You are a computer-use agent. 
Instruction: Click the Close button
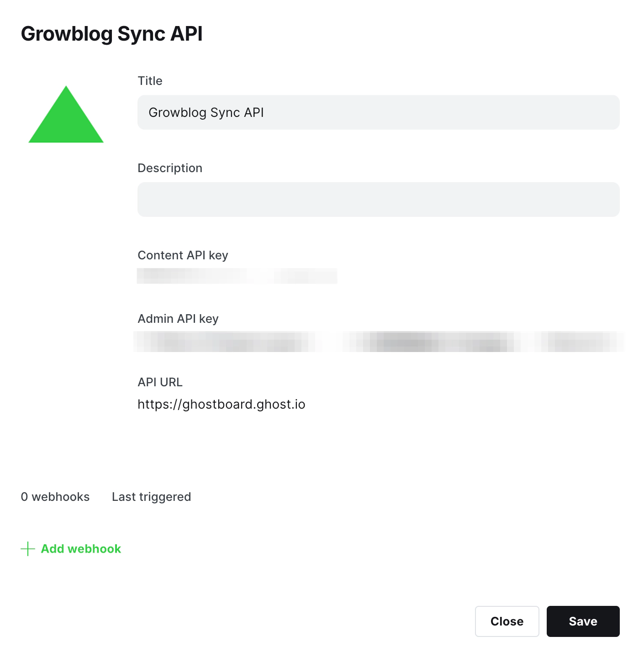coord(507,621)
